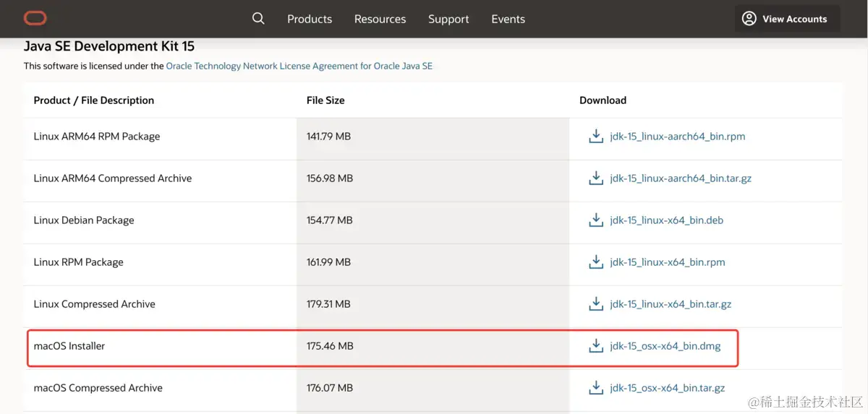Screen dimensions: 868x414
Task: Open the Products menu
Action: pos(310,19)
